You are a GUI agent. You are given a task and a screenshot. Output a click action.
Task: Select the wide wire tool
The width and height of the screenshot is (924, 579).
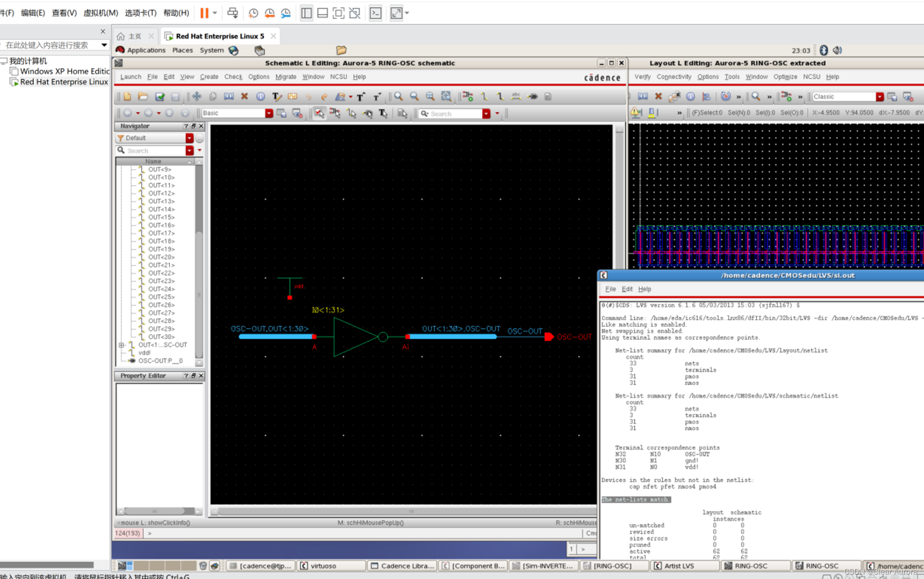point(500,96)
